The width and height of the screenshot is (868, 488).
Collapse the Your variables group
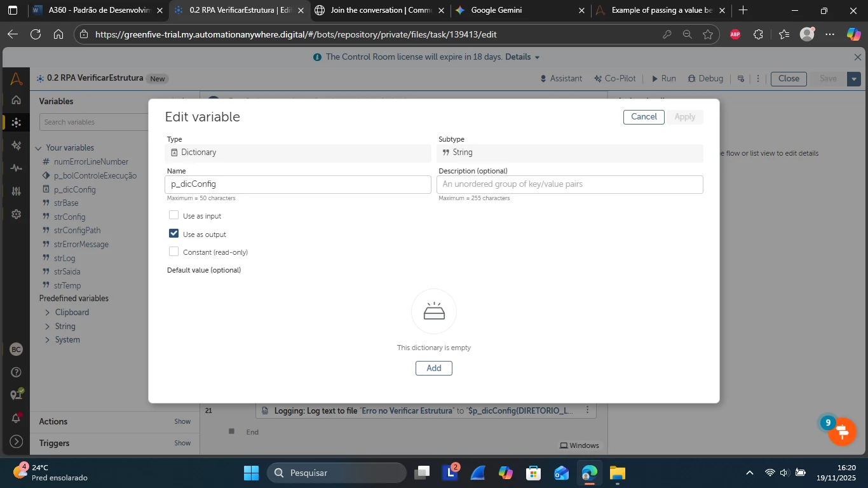pos(39,148)
